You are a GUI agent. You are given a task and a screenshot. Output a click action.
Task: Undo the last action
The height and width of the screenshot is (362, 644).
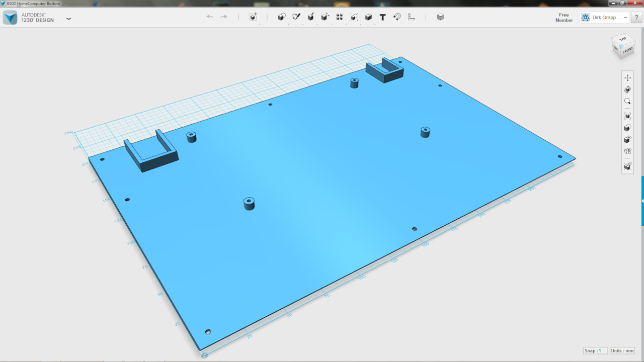tap(210, 17)
